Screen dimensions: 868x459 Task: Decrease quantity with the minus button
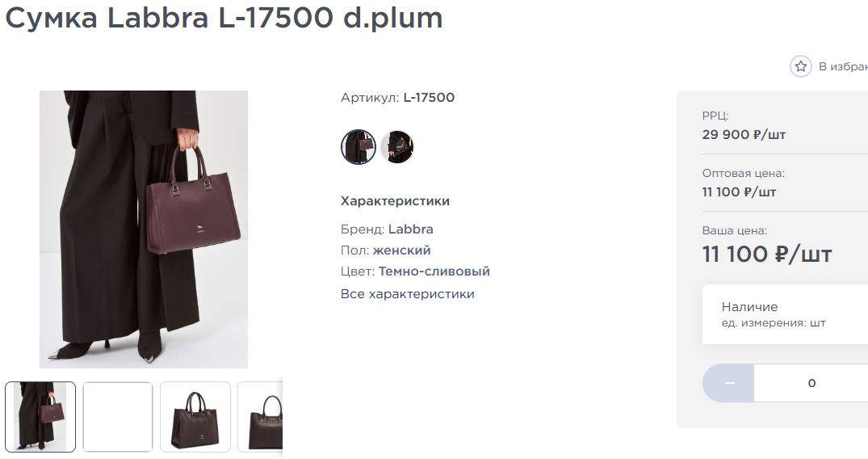[x=728, y=383]
